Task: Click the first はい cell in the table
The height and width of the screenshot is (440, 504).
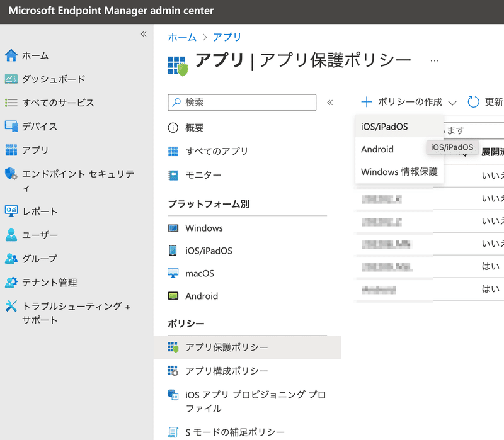Action: tap(490, 266)
